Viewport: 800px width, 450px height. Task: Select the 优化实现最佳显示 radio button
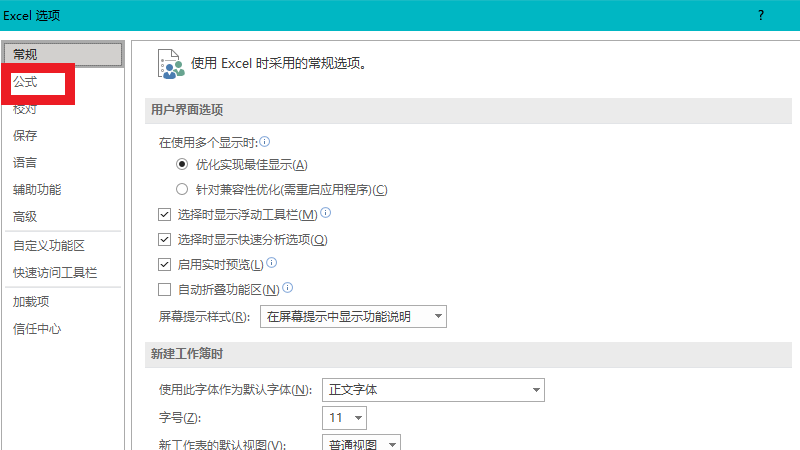(x=182, y=164)
